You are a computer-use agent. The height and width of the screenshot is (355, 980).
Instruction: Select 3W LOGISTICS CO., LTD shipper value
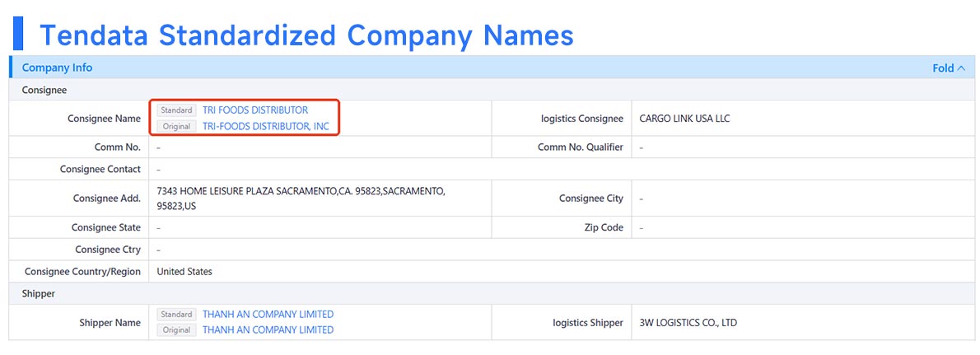click(x=688, y=323)
